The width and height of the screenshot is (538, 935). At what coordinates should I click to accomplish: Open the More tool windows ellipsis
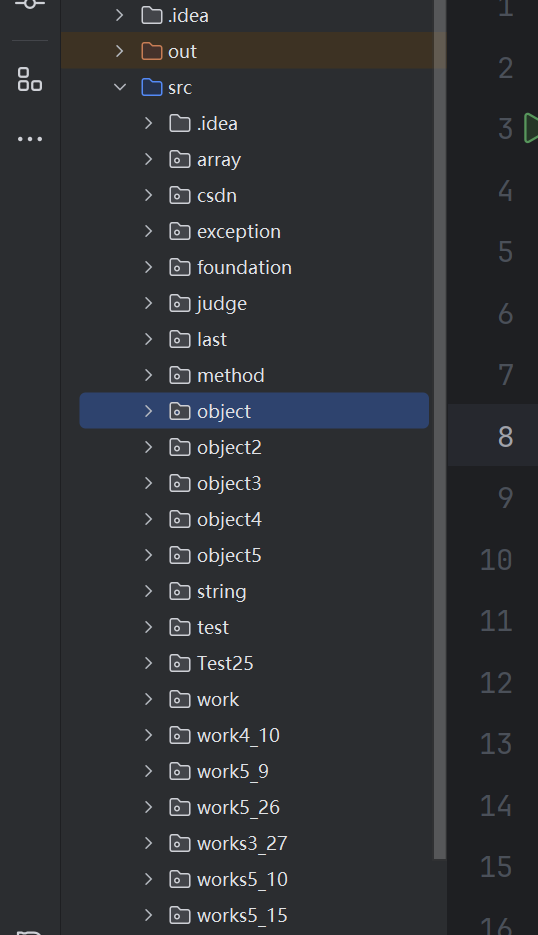click(30, 140)
